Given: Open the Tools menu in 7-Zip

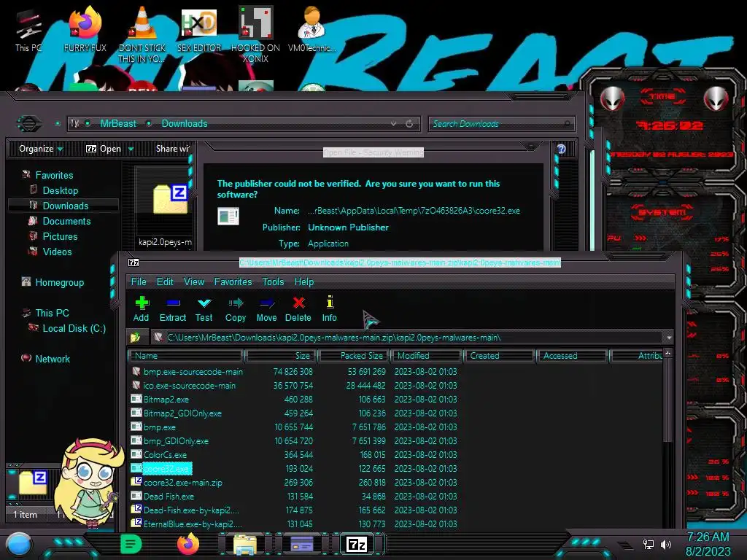Looking at the screenshot, I should 273,282.
